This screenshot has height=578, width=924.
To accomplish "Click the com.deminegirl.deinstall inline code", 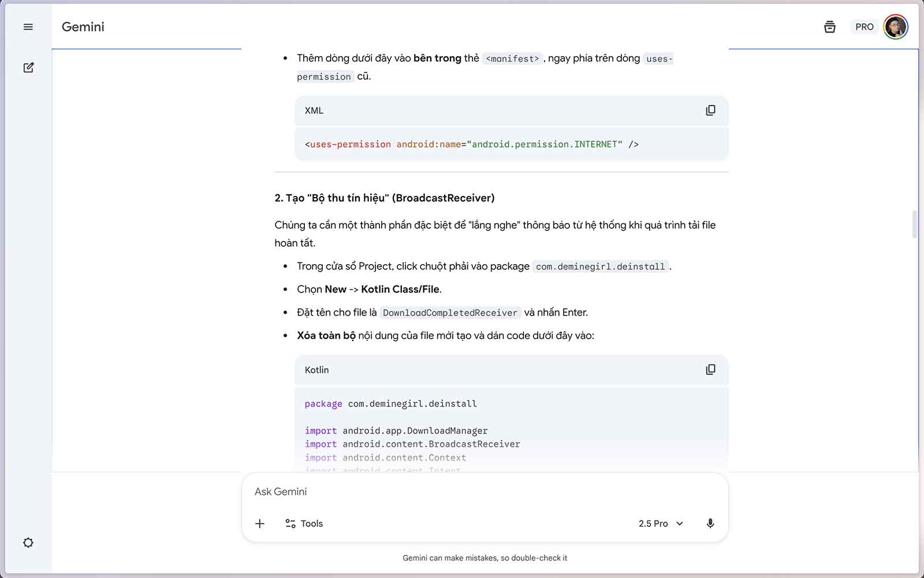I will (600, 266).
